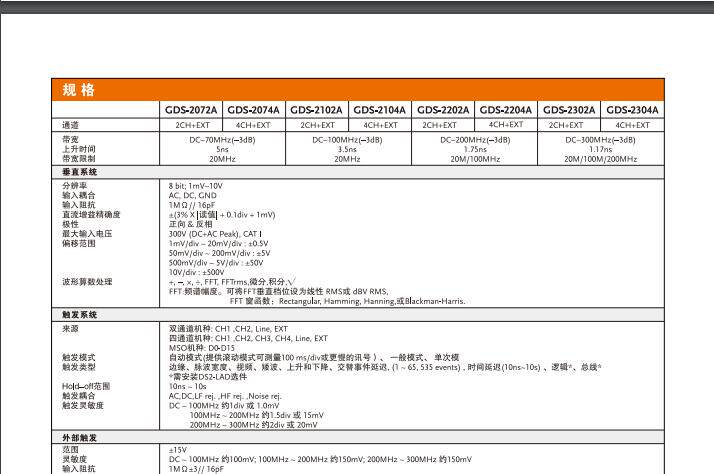Click 200MHz ~ 300MHz 约2div 或 20mV
Screen dimensions: 714x474
tap(254, 425)
